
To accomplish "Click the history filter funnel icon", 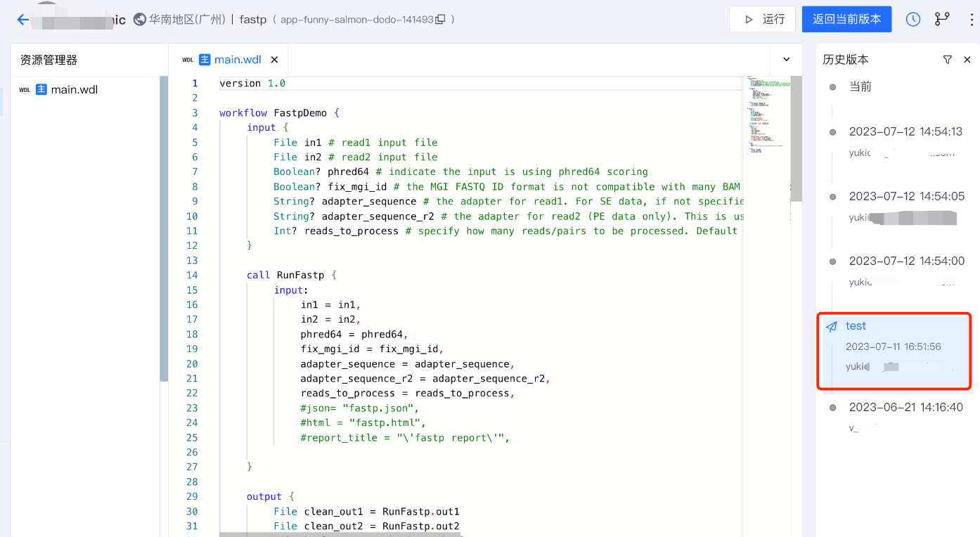I will click(x=948, y=60).
